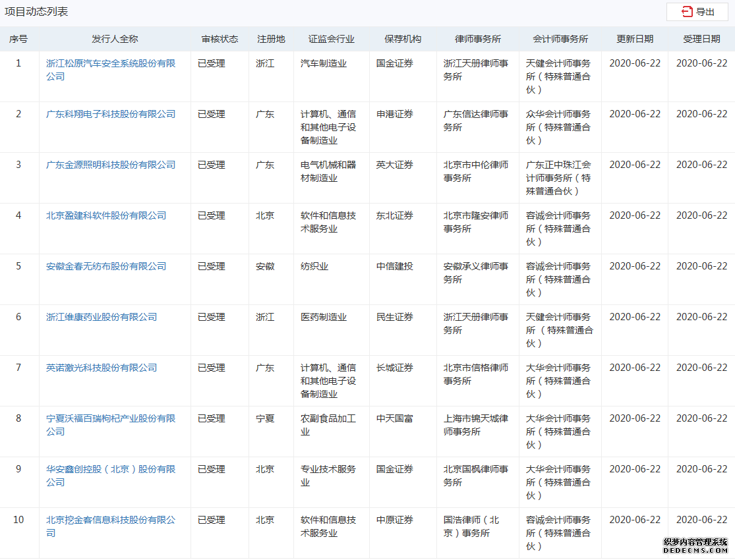Click the 审核状态 column header

[220, 39]
